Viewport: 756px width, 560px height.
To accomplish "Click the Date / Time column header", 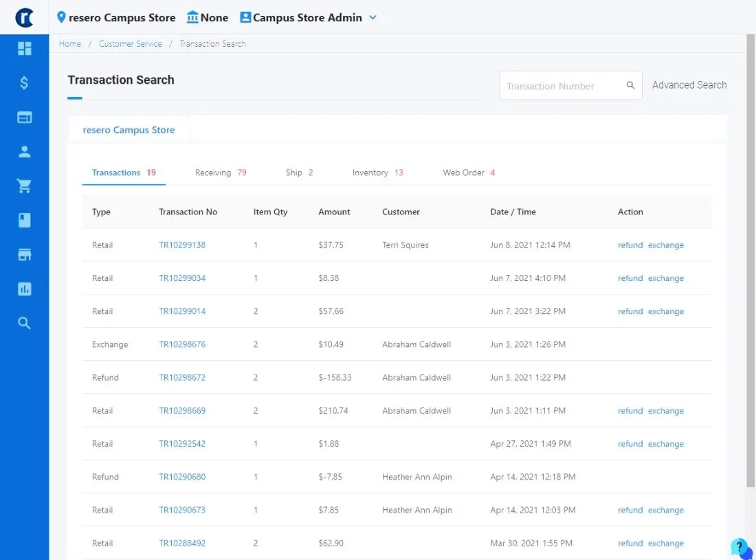I will 513,212.
